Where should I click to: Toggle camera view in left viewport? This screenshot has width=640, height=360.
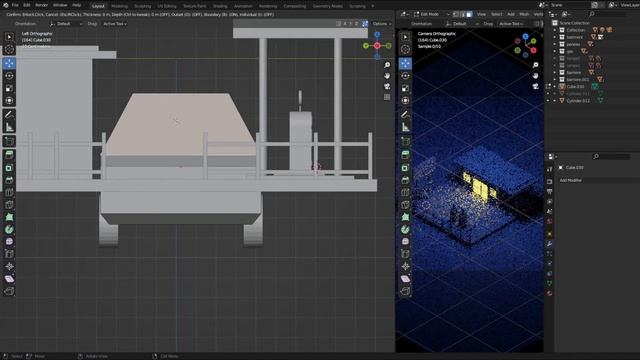pos(387,87)
